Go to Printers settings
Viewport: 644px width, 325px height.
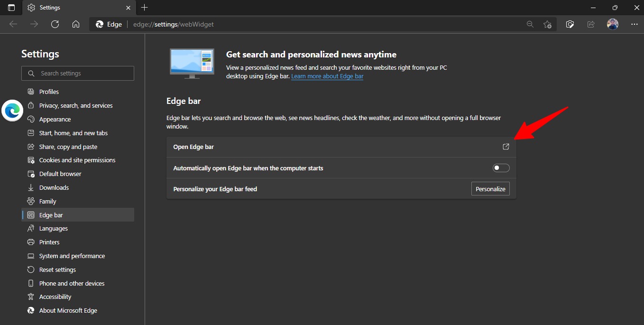(78, 242)
